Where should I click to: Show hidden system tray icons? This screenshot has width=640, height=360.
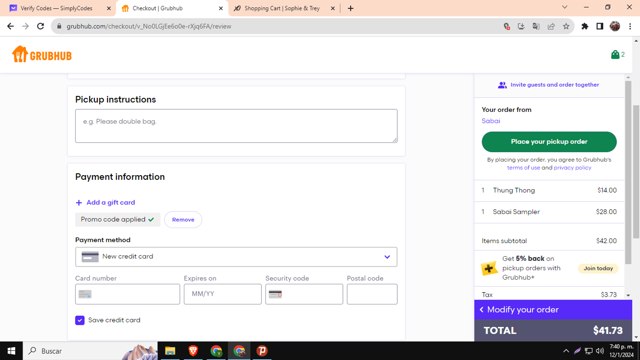[566, 351]
